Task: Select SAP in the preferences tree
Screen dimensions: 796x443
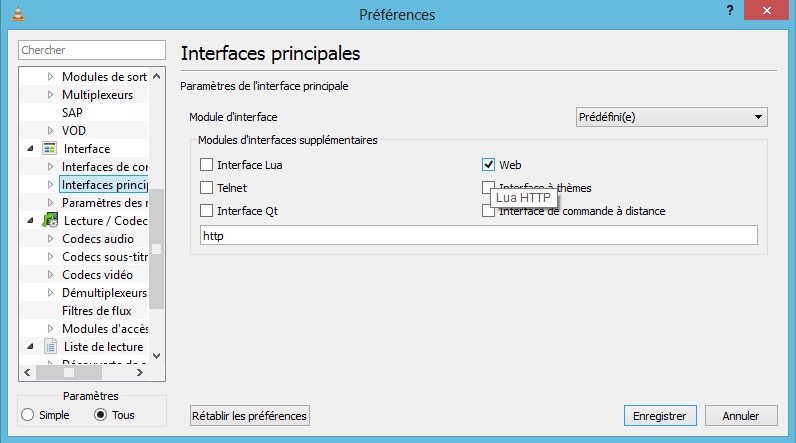Action: click(x=72, y=113)
